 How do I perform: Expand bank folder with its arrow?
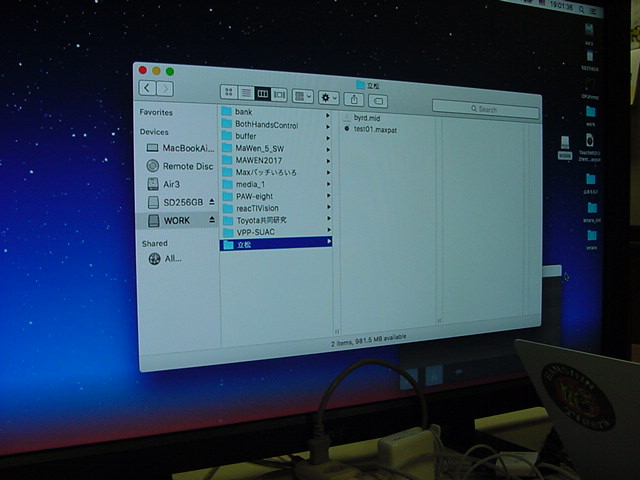(x=327, y=116)
